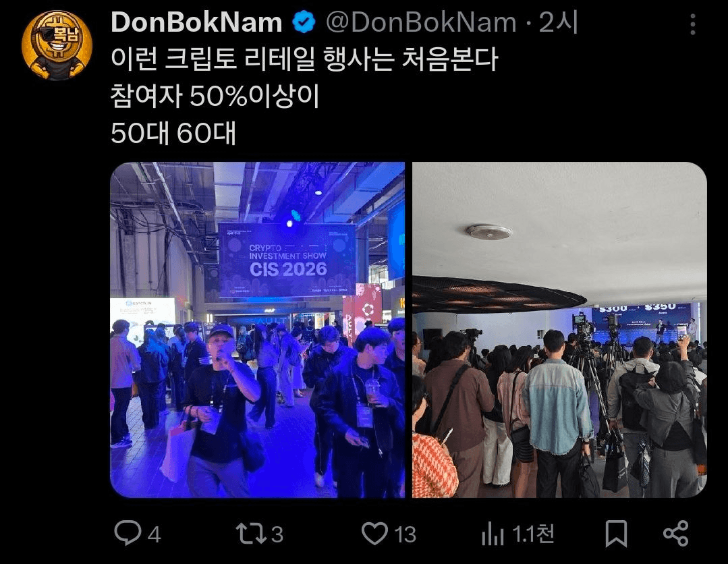Visit the @DonBokNam handle link

(x=421, y=22)
